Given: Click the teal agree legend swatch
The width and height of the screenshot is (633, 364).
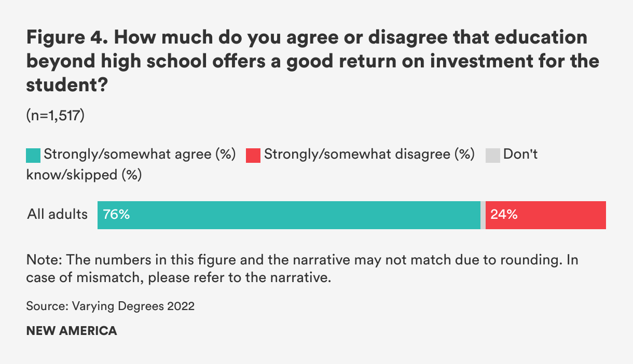Looking at the screenshot, I should coord(33,155).
